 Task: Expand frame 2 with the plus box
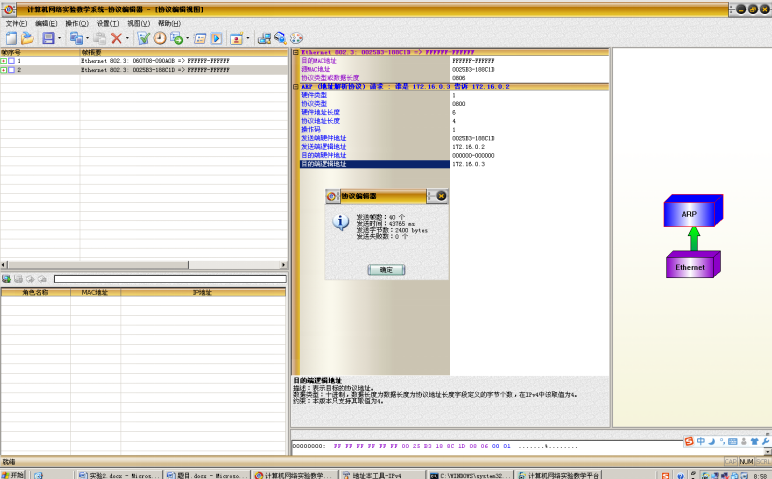pos(3,70)
